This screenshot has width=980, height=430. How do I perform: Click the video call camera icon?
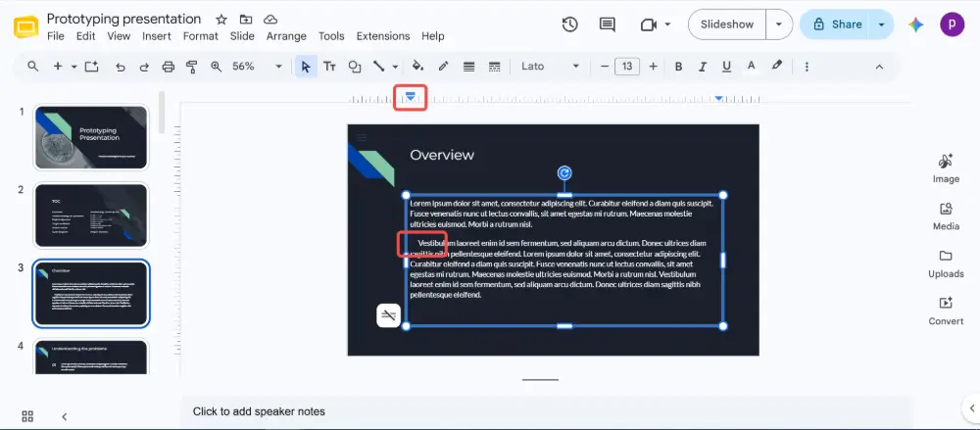point(649,24)
